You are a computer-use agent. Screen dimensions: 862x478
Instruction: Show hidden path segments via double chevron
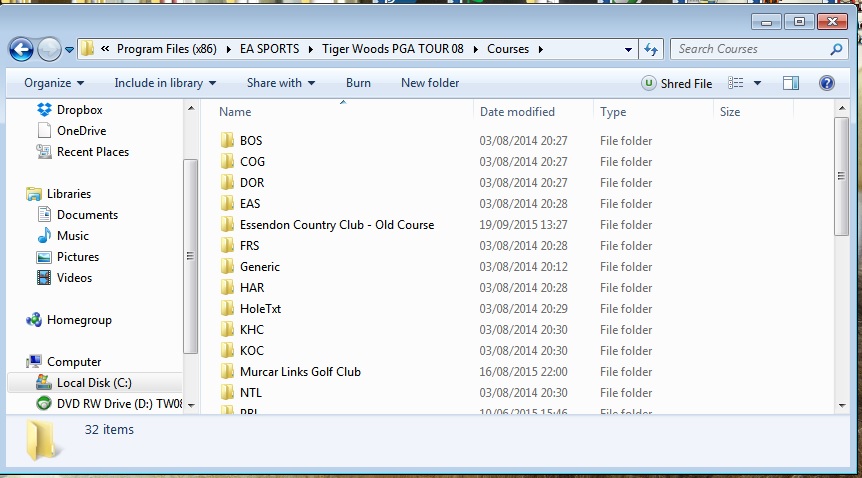tap(104, 49)
